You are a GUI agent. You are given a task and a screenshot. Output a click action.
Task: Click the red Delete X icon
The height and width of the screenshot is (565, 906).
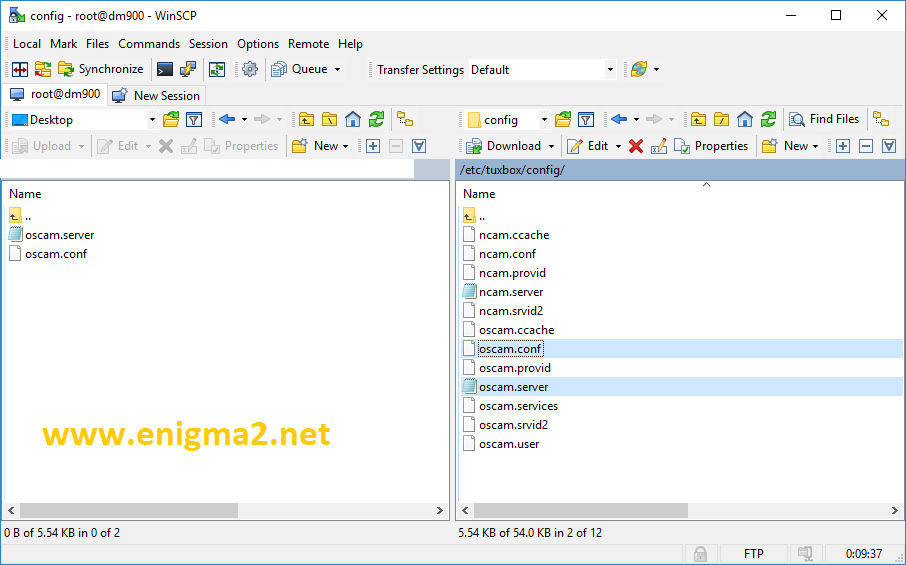[636, 146]
